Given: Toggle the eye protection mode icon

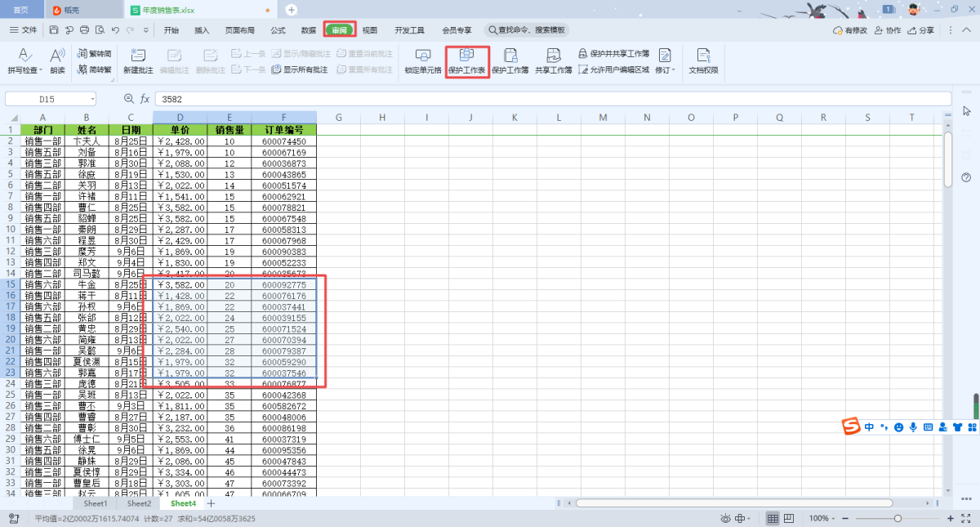Looking at the screenshot, I should click(726, 519).
